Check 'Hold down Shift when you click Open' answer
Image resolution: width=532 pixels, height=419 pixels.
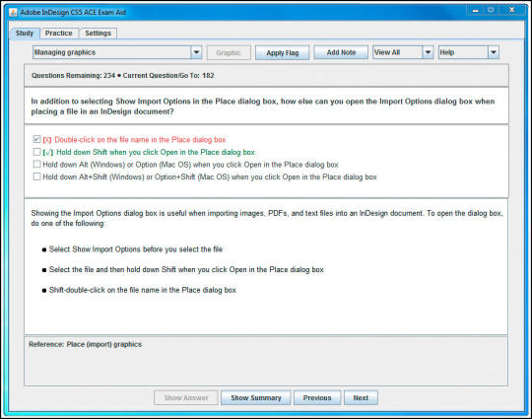click(x=36, y=152)
